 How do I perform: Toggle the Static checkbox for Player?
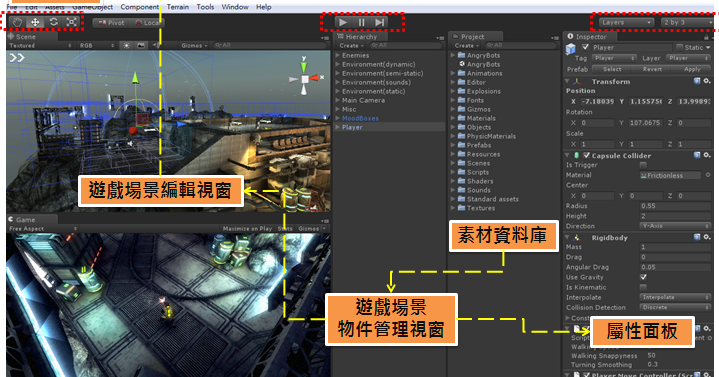tap(680, 47)
